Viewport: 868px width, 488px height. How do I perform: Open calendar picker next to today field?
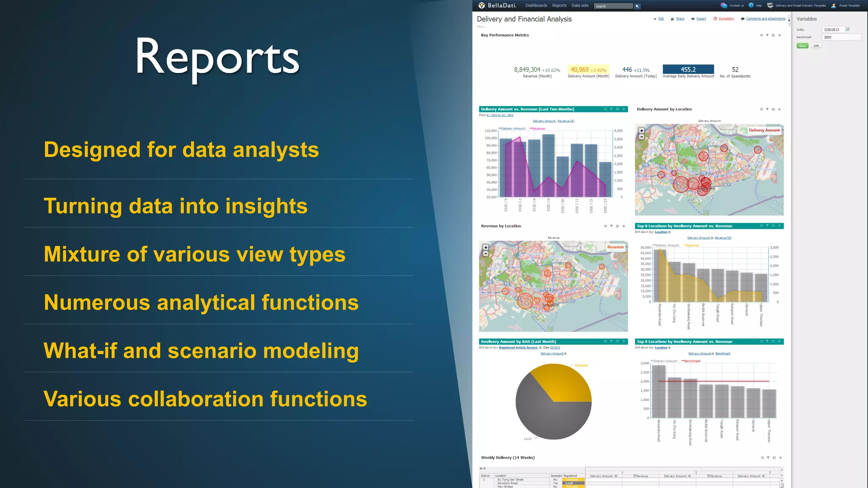848,29
